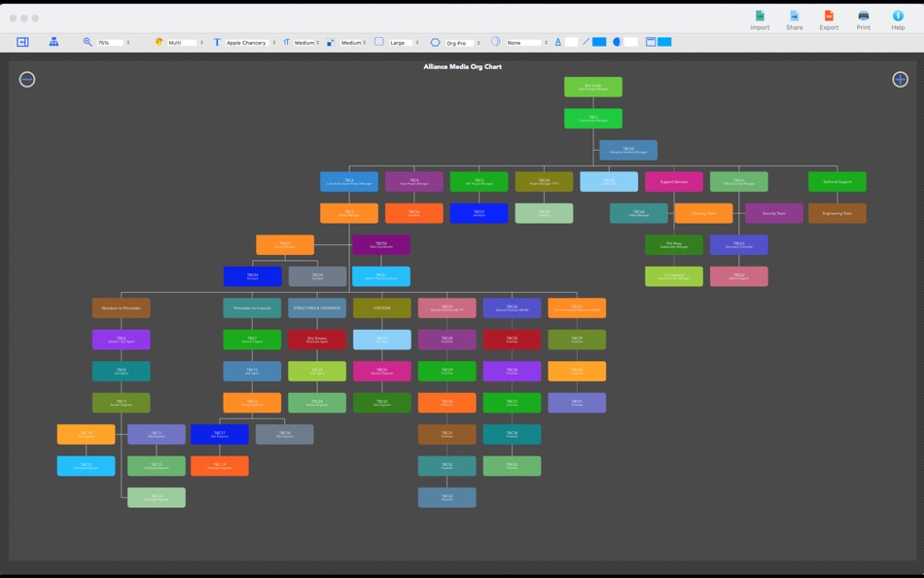The height and width of the screenshot is (578, 924).
Task: Click the color palette theme icon
Action: click(159, 42)
